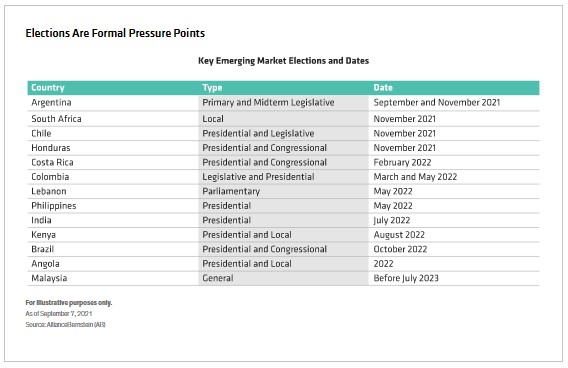Click the Angola country cell
Image resolution: width=568 pixels, height=368 pixels.
click(45, 264)
